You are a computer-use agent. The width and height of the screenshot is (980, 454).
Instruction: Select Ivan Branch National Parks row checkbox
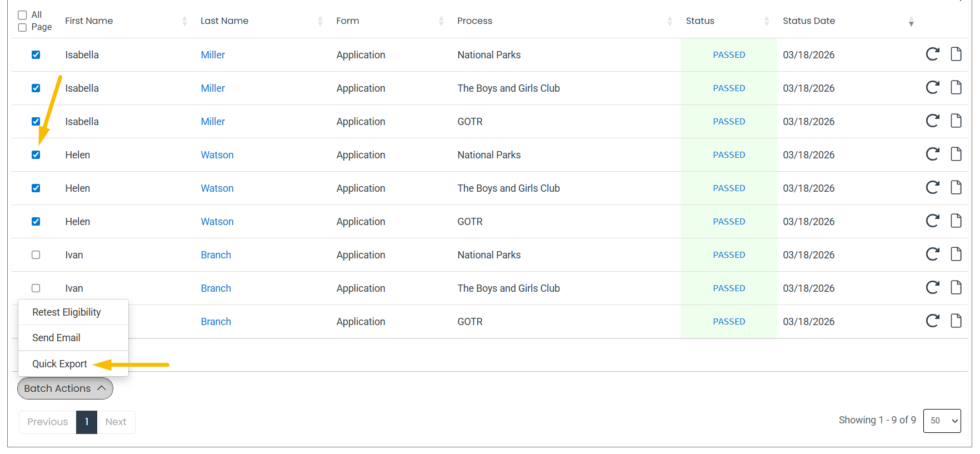coord(36,255)
